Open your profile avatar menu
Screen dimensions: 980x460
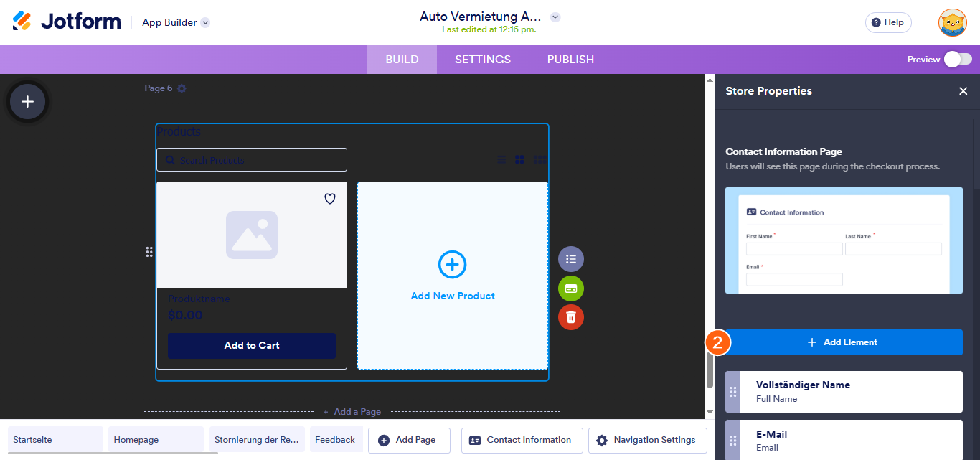[952, 22]
